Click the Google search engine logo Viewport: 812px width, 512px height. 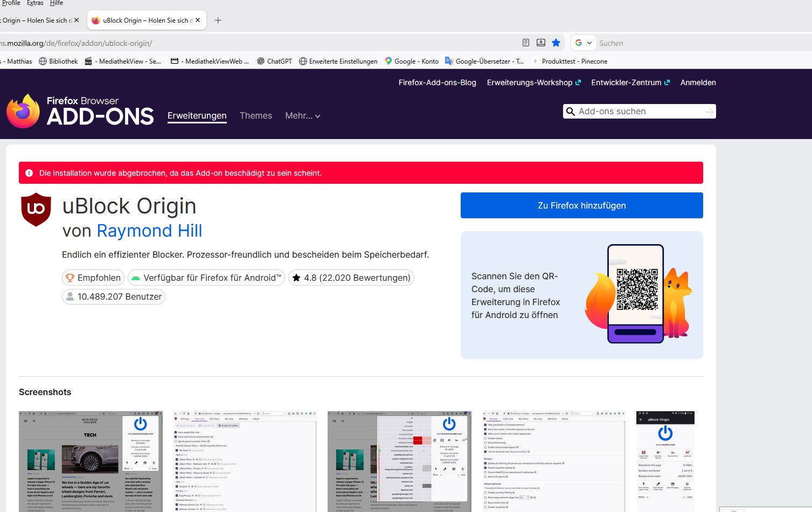click(x=579, y=43)
